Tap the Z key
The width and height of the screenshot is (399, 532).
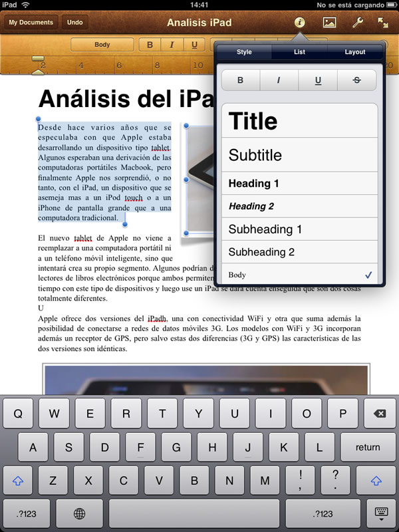tap(53, 480)
